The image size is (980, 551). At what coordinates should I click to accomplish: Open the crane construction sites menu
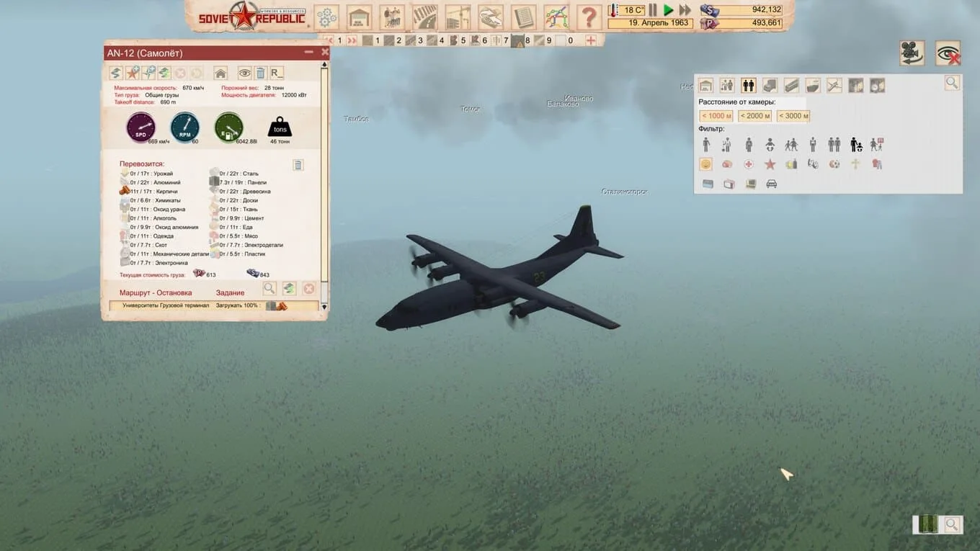pyautogui.click(x=458, y=17)
